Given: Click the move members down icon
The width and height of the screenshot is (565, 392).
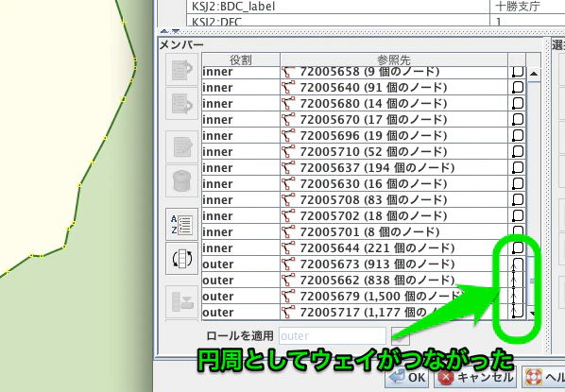Looking at the screenshot, I should (x=181, y=103).
